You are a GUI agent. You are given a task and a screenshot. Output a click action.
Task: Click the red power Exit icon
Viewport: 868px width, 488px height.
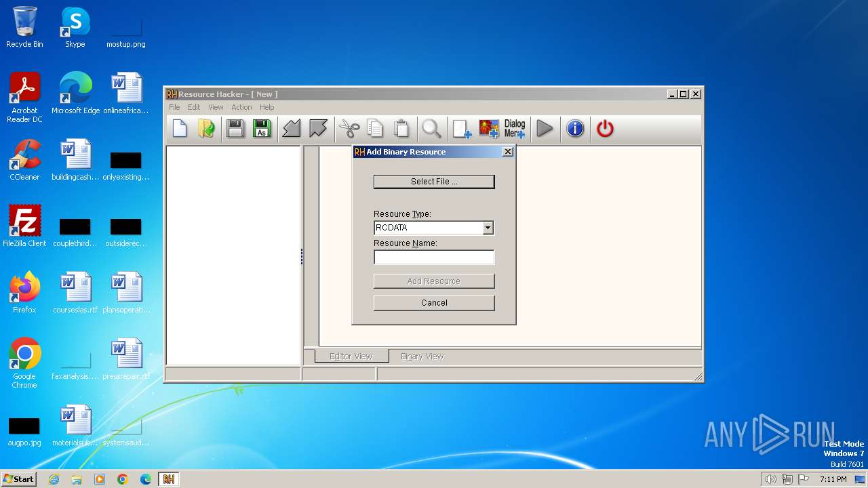(x=605, y=128)
